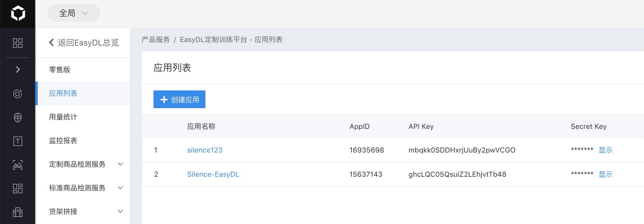The width and height of the screenshot is (644, 224).
Task: Open the silence123 application link
Action: coord(205,150)
